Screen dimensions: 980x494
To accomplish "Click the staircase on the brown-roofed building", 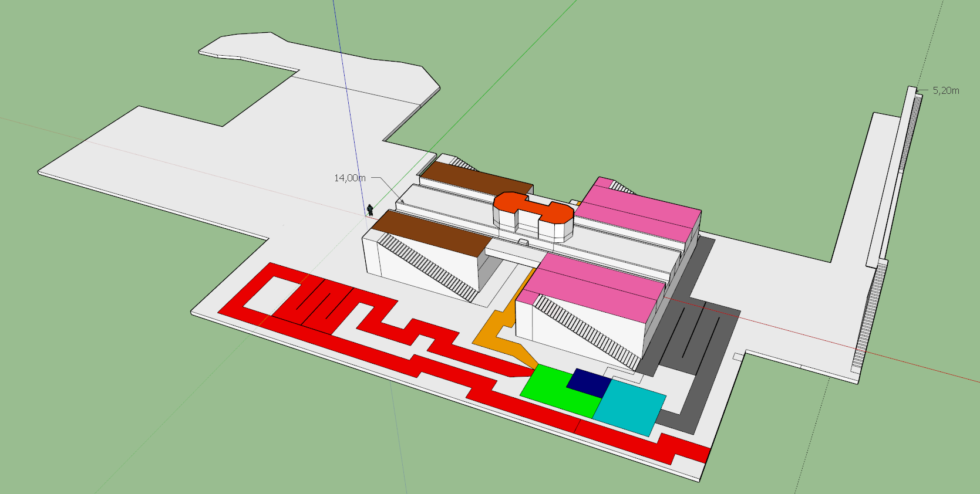I will (429, 265).
